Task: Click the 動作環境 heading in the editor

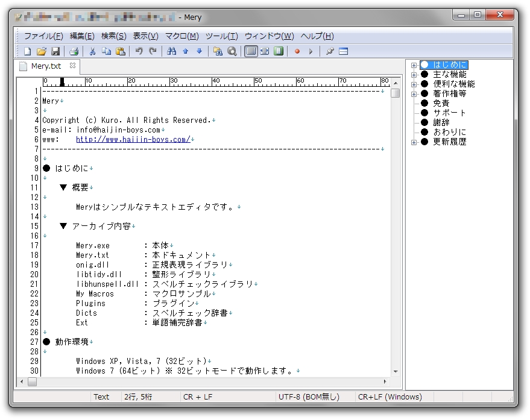Action: (x=72, y=342)
